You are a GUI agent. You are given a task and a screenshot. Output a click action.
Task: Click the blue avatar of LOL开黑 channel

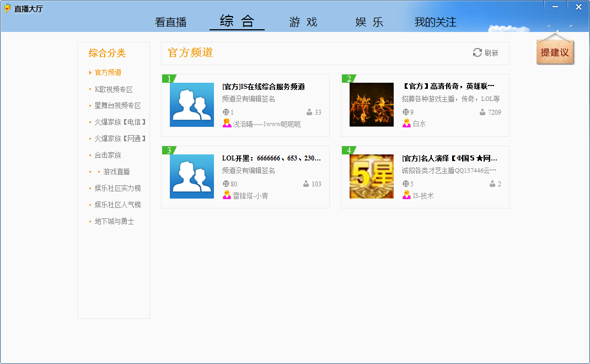pyautogui.click(x=192, y=176)
